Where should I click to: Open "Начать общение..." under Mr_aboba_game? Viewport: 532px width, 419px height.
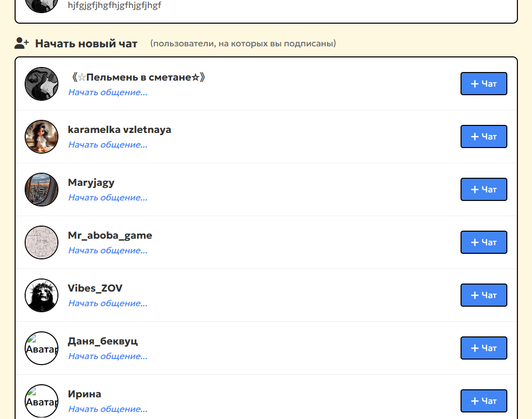coord(107,250)
